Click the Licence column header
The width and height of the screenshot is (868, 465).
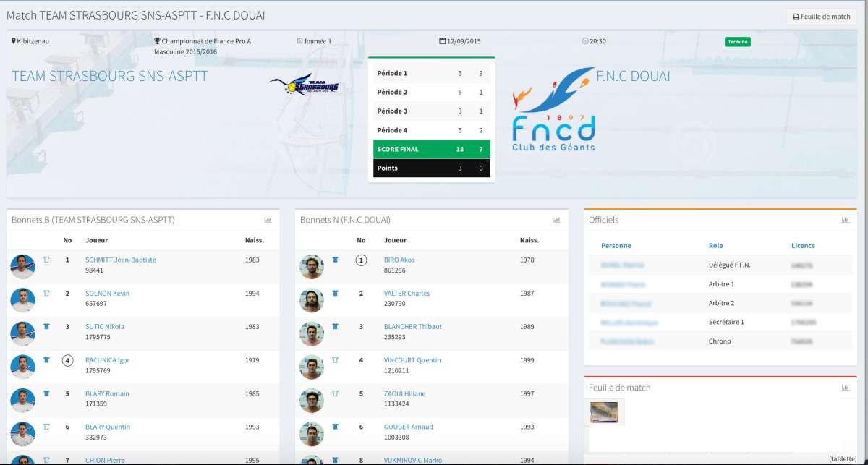tap(803, 246)
